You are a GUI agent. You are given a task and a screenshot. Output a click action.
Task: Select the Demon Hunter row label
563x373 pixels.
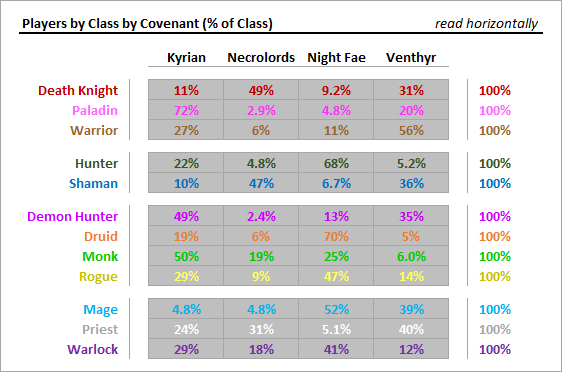(x=73, y=216)
